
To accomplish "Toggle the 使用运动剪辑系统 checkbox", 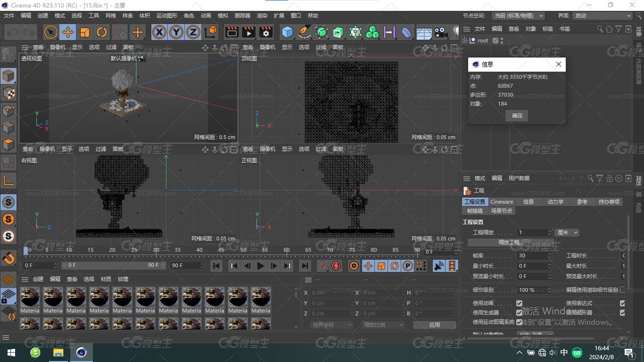I will [519, 322].
